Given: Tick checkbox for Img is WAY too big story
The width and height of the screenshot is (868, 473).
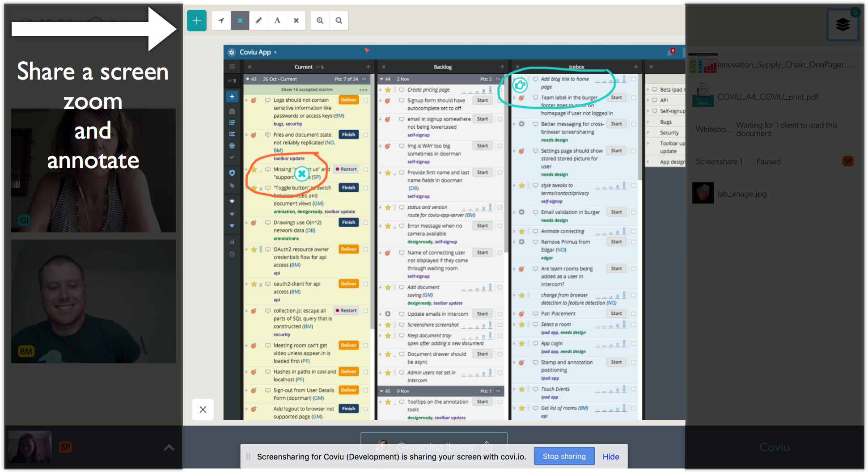Looking at the screenshot, I should point(500,146).
